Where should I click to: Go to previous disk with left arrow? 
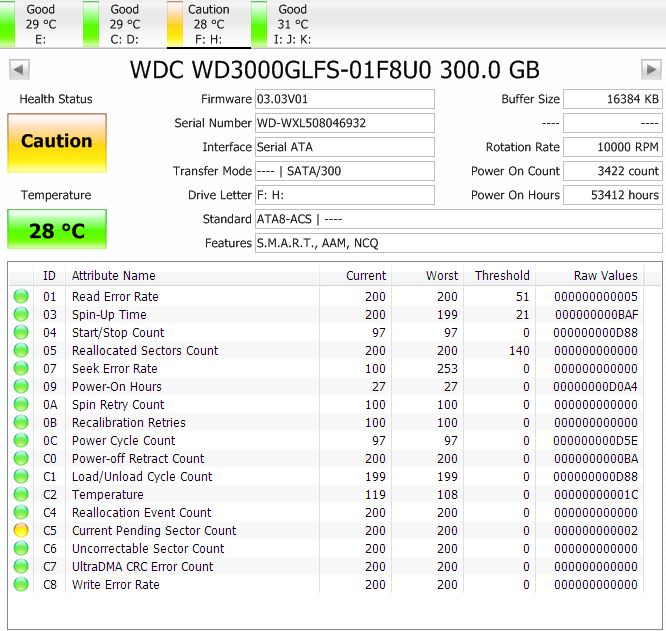19,69
